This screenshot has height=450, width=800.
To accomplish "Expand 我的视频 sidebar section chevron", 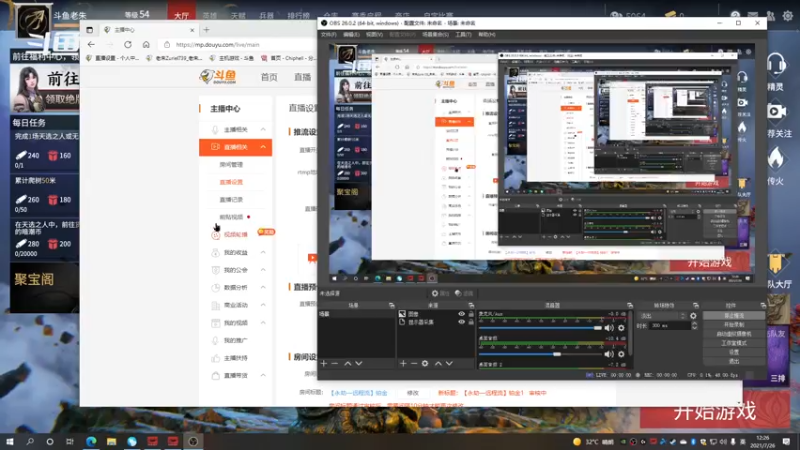I will (263, 322).
